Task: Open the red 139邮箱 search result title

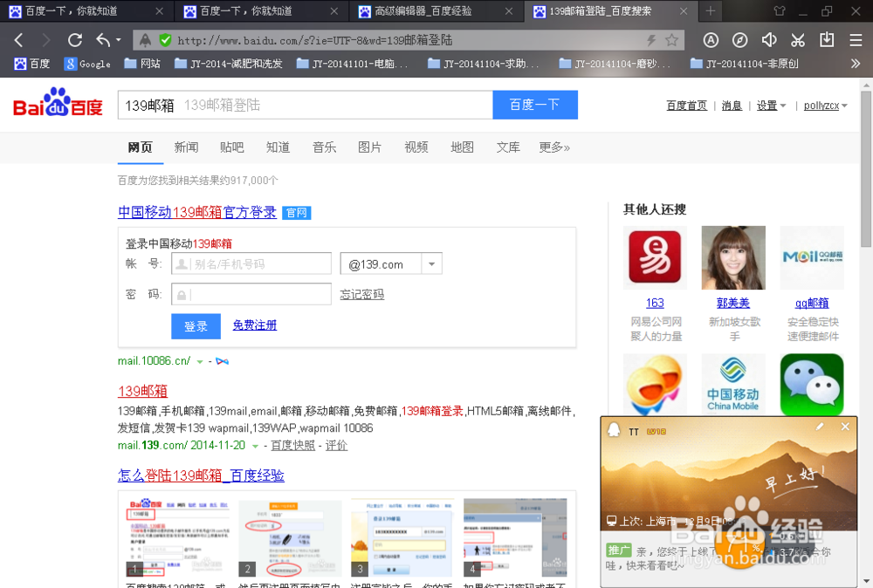Action: tap(142, 391)
